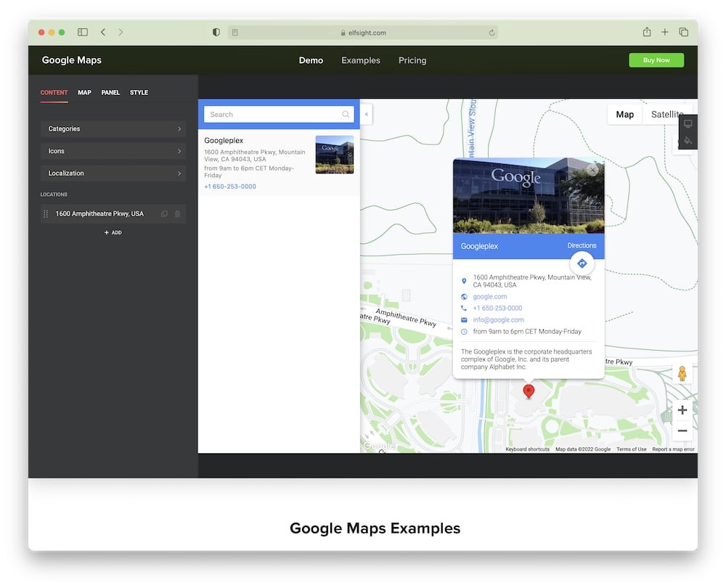Click the LOCATIONS section label

[x=54, y=195]
